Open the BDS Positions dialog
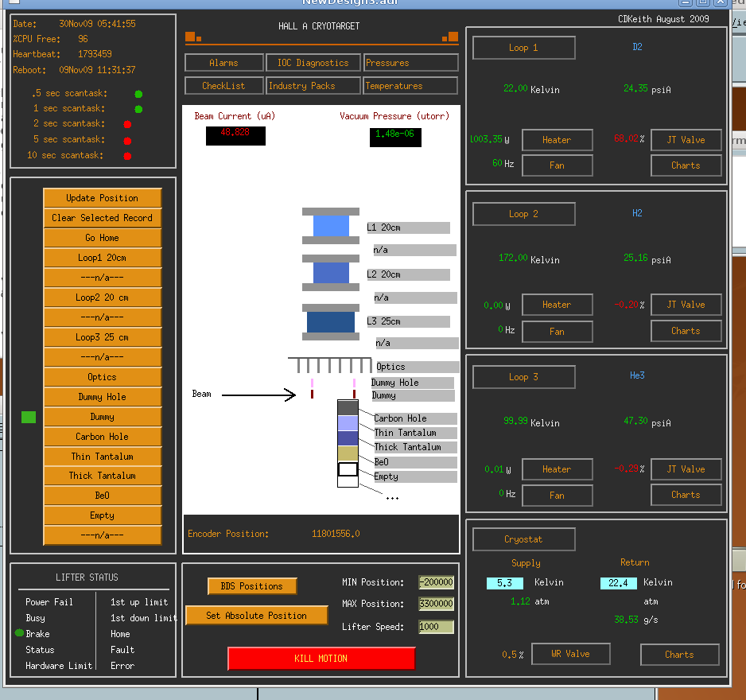746x700 pixels. [252, 586]
